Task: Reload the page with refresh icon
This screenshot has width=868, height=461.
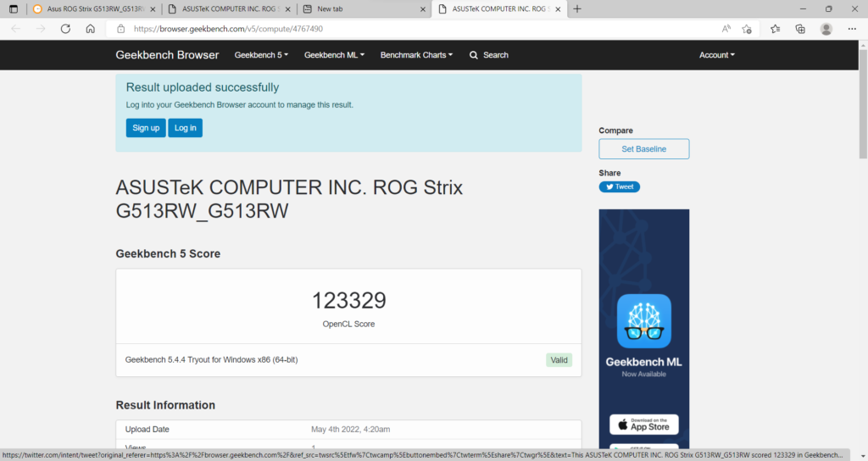Action: pos(65,29)
